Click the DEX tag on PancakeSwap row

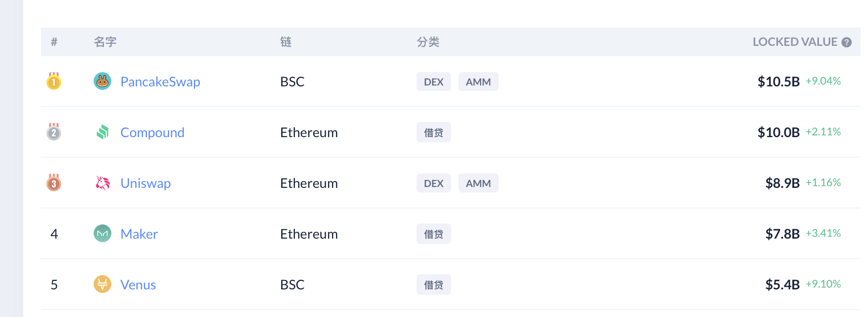click(x=433, y=81)
